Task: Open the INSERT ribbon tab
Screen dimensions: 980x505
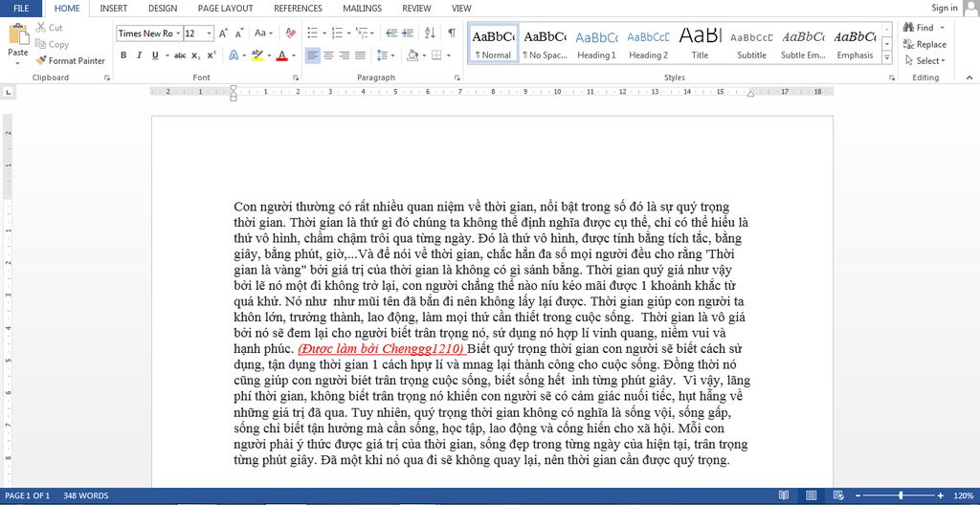Action: click(x=113, y=8)
